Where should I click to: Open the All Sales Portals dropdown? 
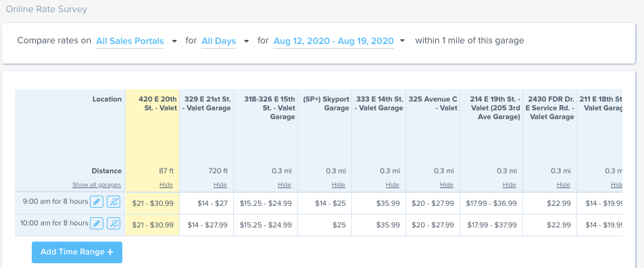pos(130,41)
